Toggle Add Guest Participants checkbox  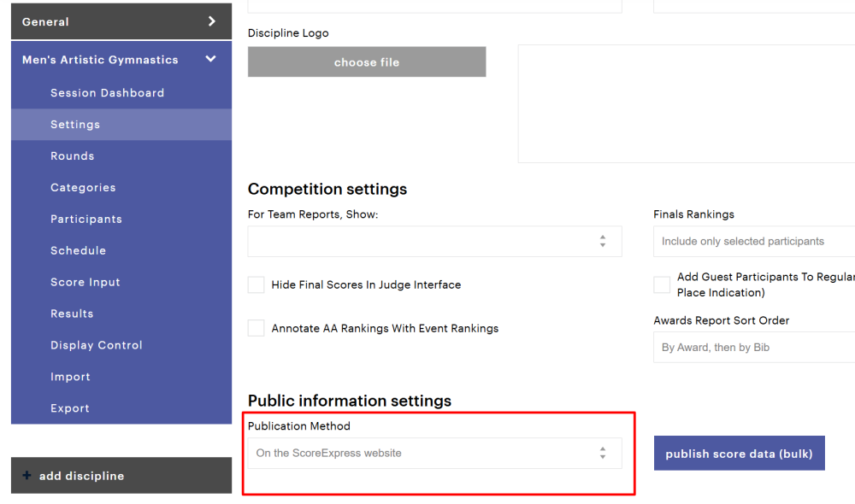[x=662, y=284]
